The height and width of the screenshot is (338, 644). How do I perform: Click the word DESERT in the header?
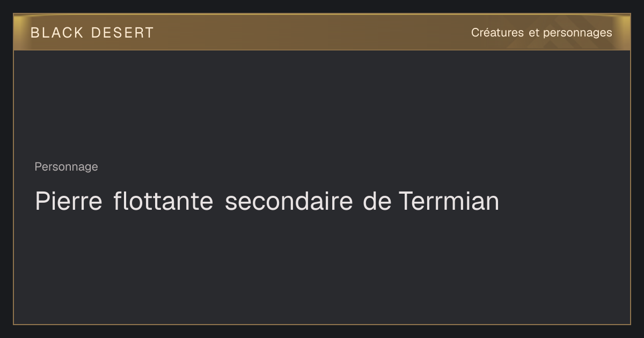click(122, 33)
